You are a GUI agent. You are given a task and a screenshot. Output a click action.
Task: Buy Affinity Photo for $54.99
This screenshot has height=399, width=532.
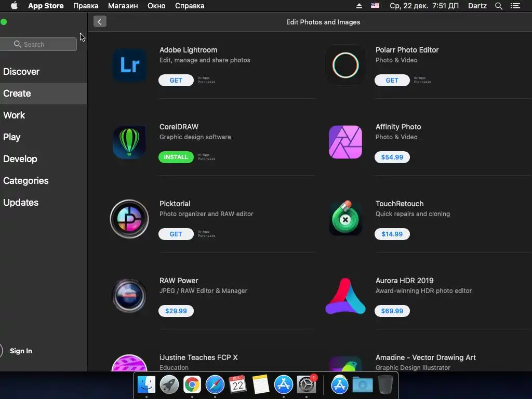392,157
